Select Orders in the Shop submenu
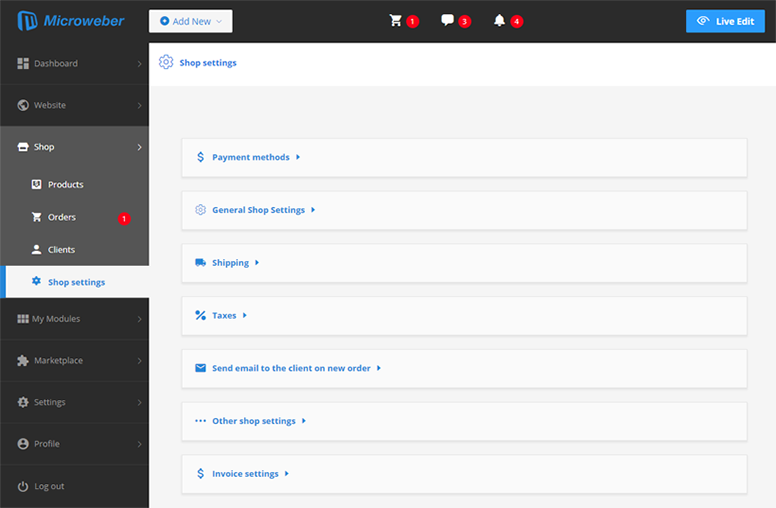Screen dimensions: 776x508 74,217
